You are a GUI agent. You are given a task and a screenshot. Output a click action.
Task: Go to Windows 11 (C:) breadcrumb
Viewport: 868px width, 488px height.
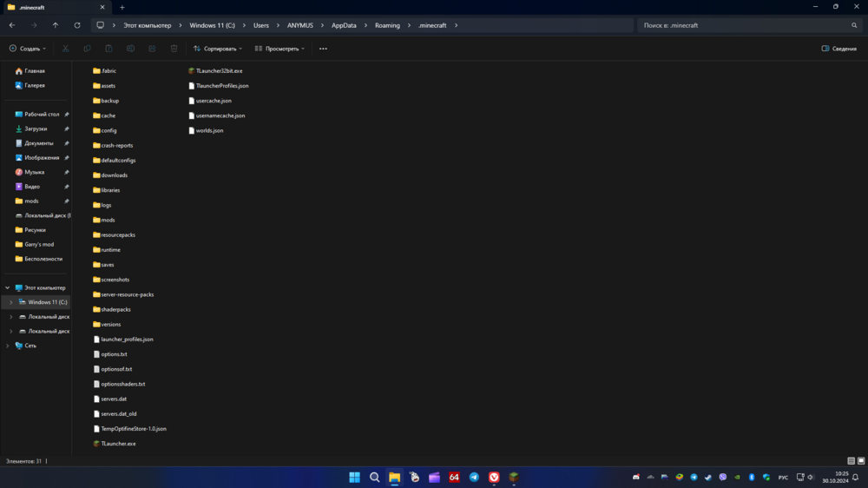coord(212,25)
